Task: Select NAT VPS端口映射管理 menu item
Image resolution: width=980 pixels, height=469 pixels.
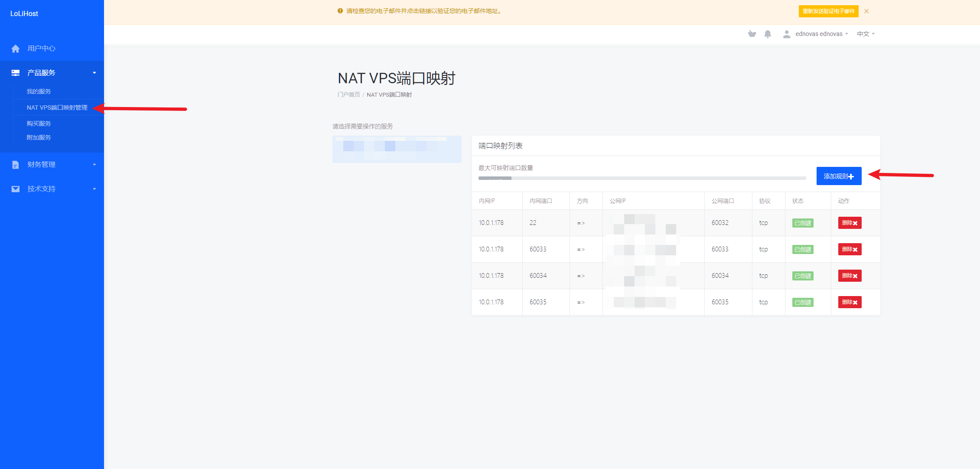Action: tap(57, 107)
